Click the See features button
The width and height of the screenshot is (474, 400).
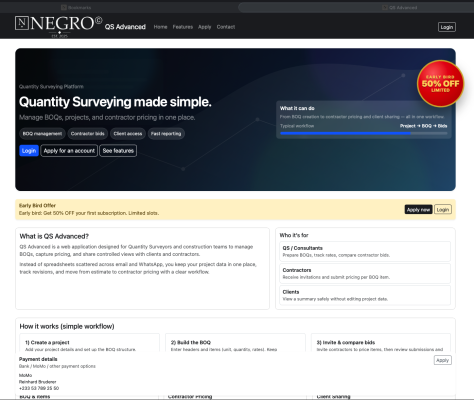pyautogui.click(x=118, y=151)
